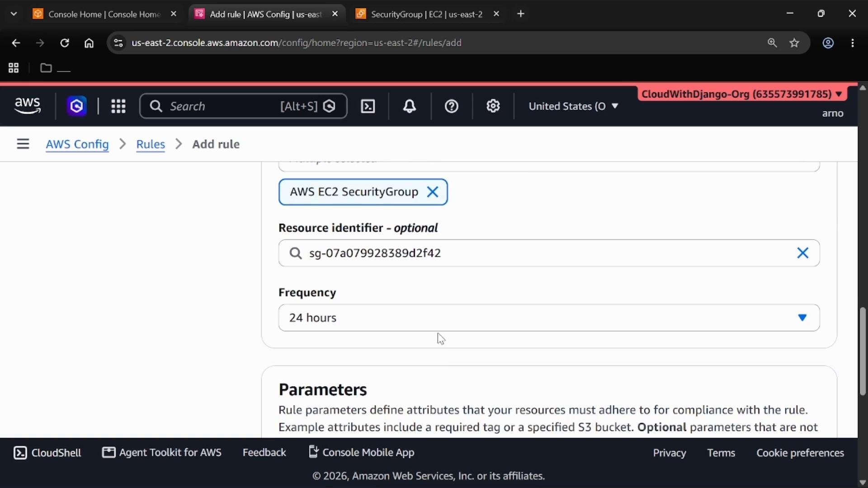Open Agent Toolkit for AWS

tap(162, 452)
